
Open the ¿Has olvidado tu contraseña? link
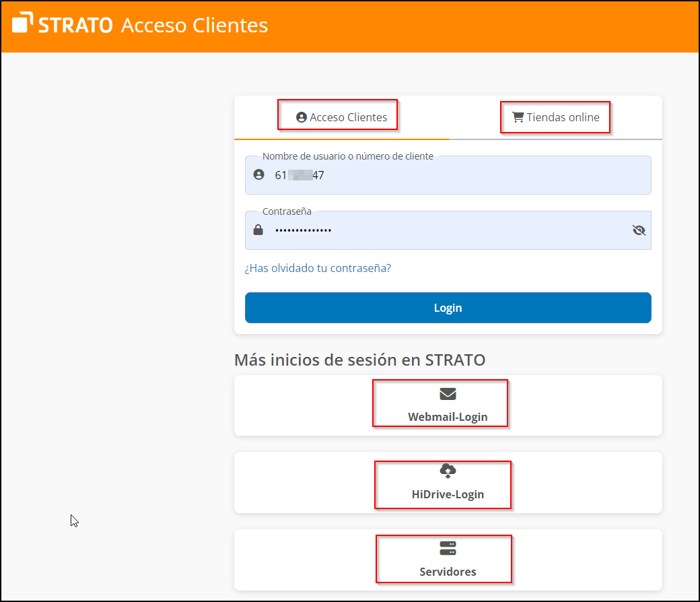click(318, 268)
